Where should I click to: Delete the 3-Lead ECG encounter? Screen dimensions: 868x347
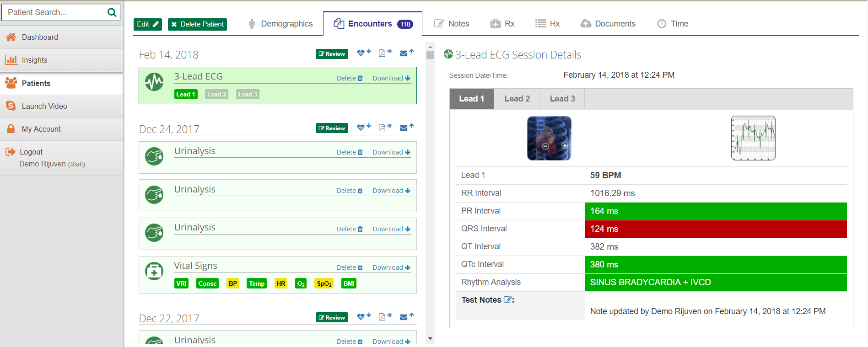tap(350, 78)
